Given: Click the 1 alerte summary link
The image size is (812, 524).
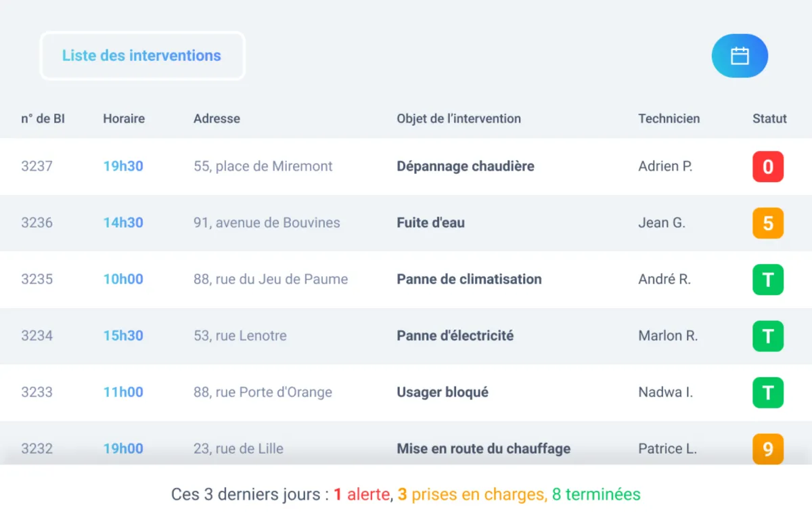Looking at the screenshot, I should [x=362, y=495].
